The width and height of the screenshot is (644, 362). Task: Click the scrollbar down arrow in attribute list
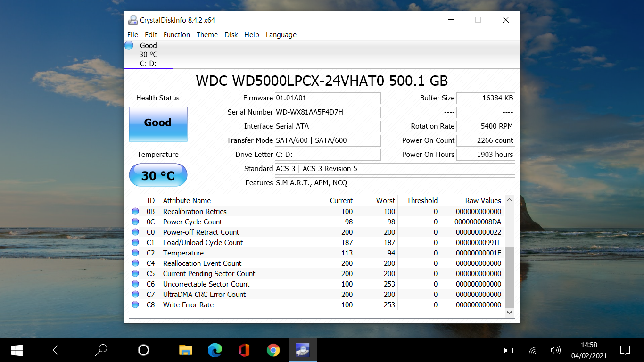509,313
